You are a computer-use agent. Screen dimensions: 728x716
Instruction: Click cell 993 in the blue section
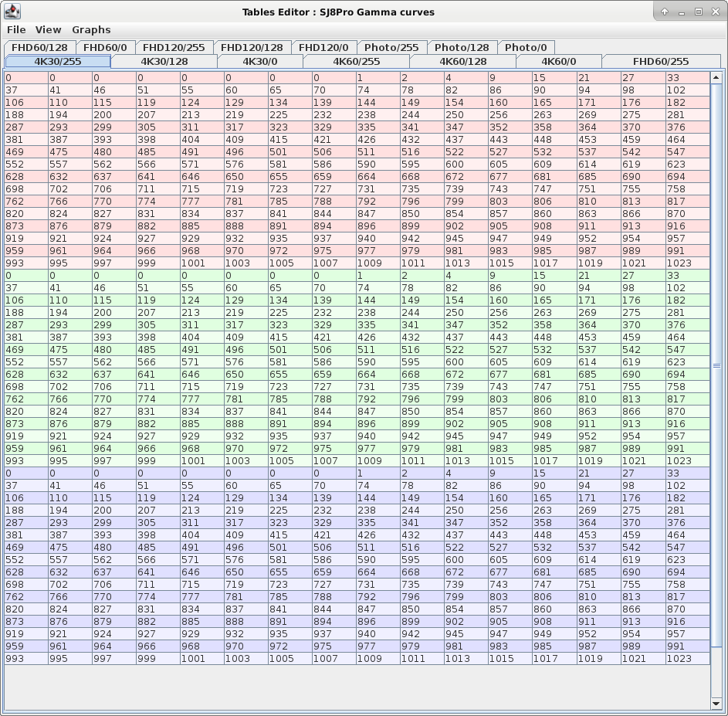(26, 658)
